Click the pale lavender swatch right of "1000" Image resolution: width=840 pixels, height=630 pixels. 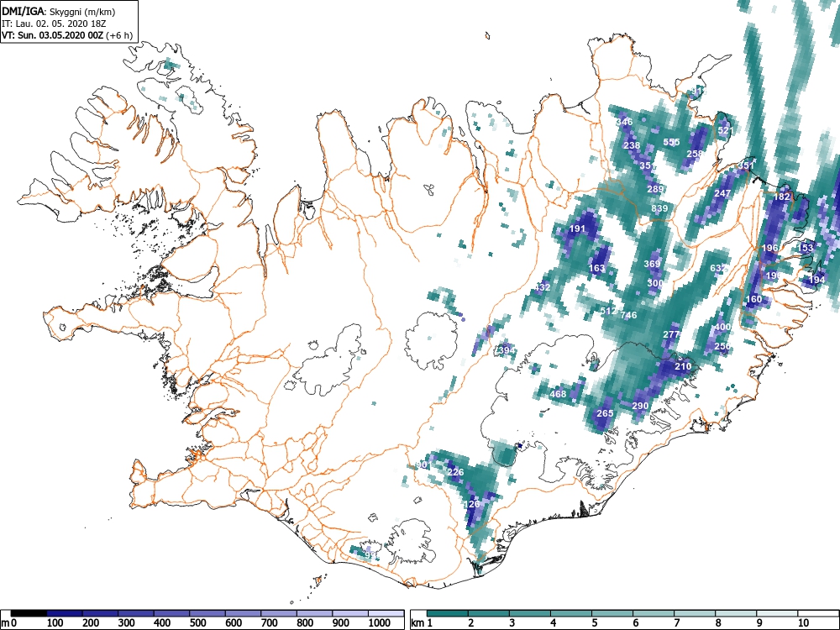pos(386,613)
